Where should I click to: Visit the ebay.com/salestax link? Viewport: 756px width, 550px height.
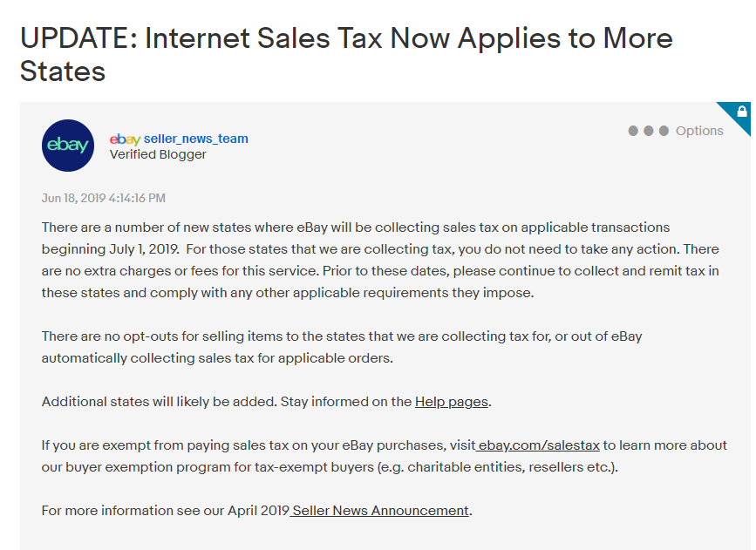coord(538,445)
